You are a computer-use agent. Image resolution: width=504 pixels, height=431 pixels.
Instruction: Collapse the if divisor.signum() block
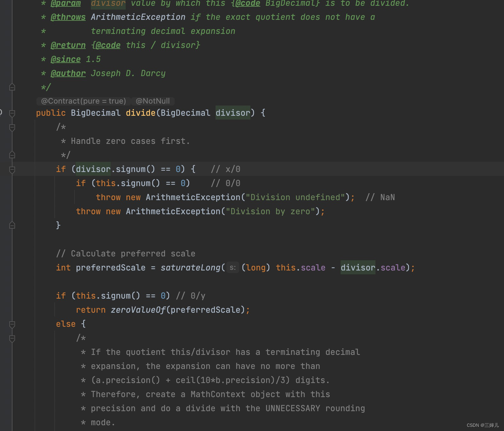12,169
